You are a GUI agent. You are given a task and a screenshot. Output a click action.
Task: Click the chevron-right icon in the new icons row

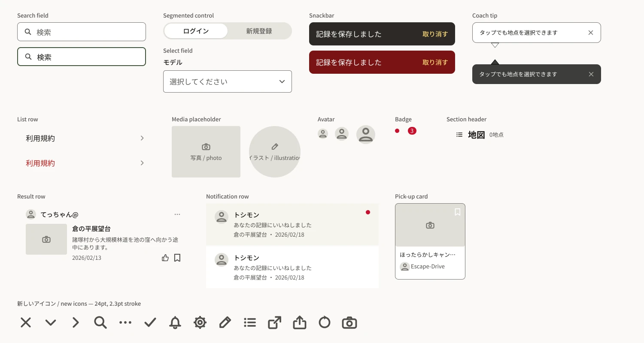76,322
